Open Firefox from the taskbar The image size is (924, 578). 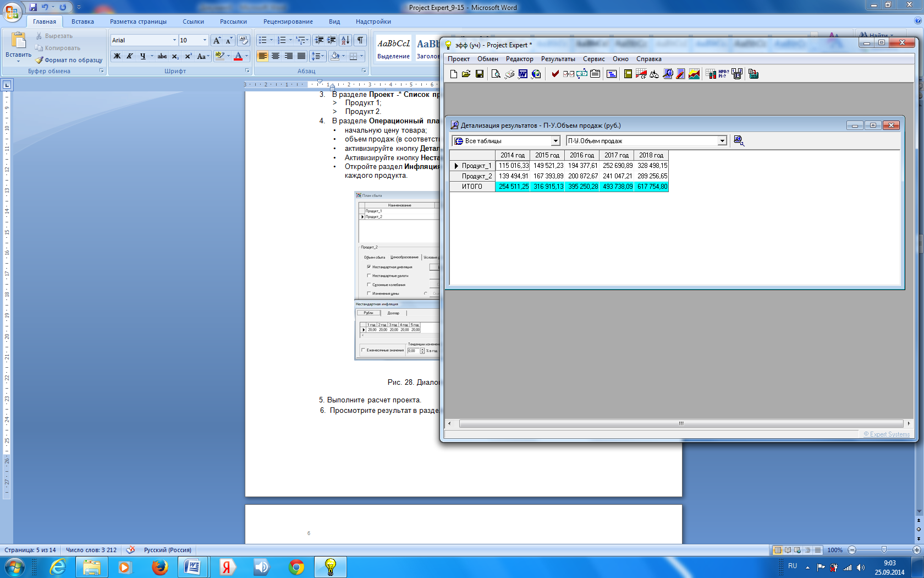coord(159,567)
